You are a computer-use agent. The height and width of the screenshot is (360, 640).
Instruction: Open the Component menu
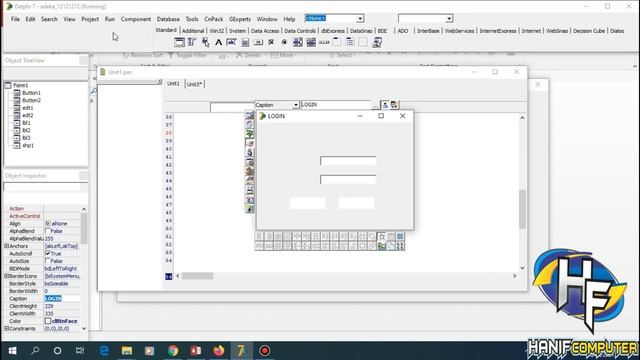tap(136, 19)
